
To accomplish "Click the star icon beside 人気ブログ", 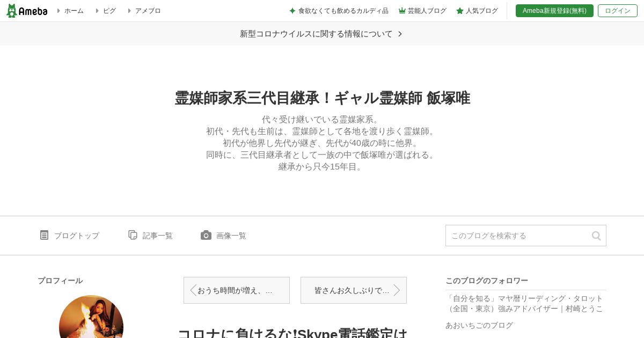I will click(460, 11).
